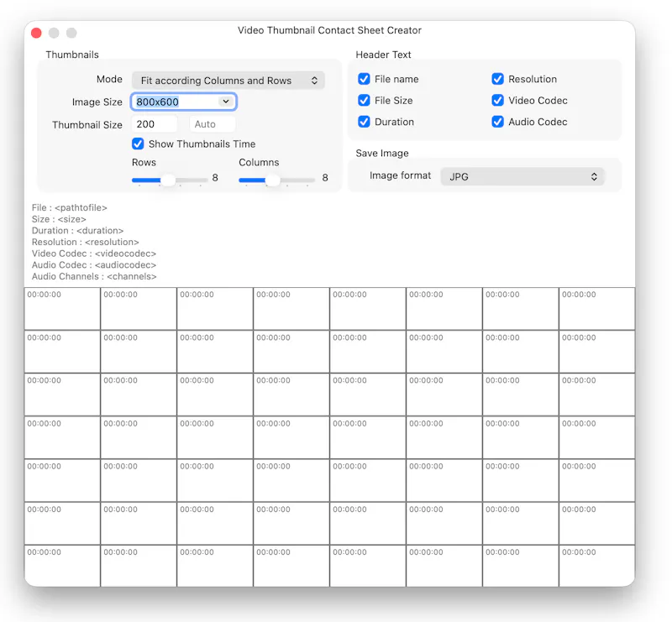Open the Mode dropdown menu

click(228, 81)
